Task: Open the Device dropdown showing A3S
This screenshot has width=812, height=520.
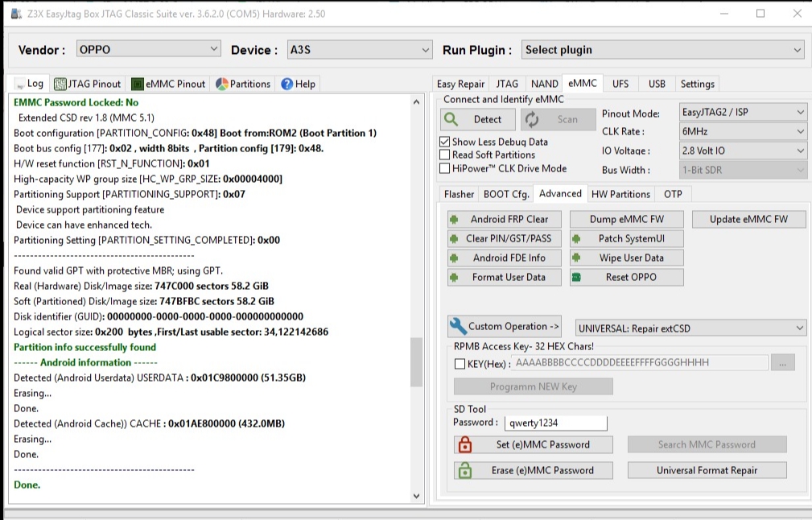Action: (360, 50)
